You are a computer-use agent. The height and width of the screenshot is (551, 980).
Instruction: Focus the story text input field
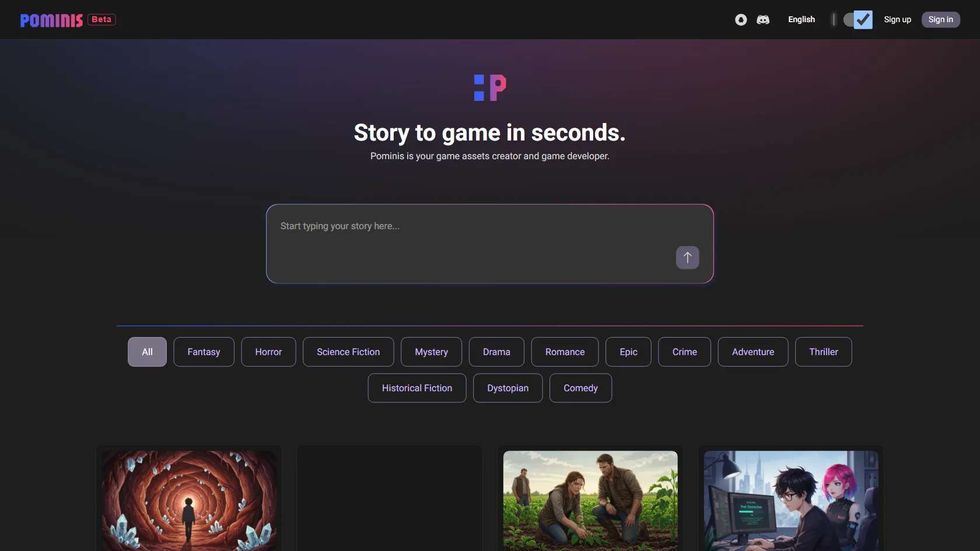coord(489,244)
